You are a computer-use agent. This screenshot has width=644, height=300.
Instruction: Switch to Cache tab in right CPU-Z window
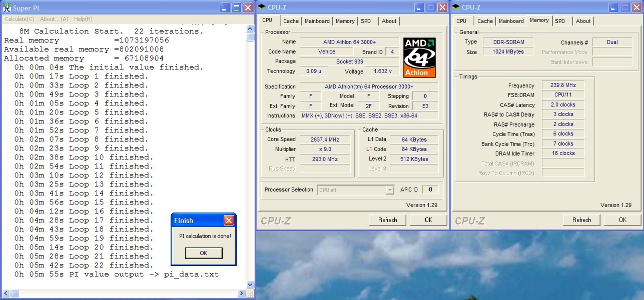(x=485, y=21)
